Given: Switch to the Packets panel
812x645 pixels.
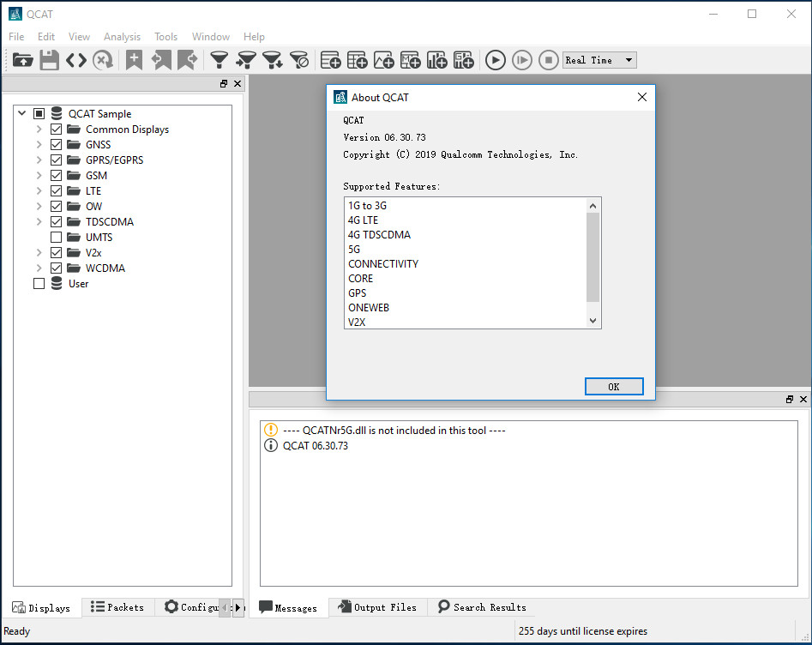Looking at the screenshot, I should (x=117, y=607).
